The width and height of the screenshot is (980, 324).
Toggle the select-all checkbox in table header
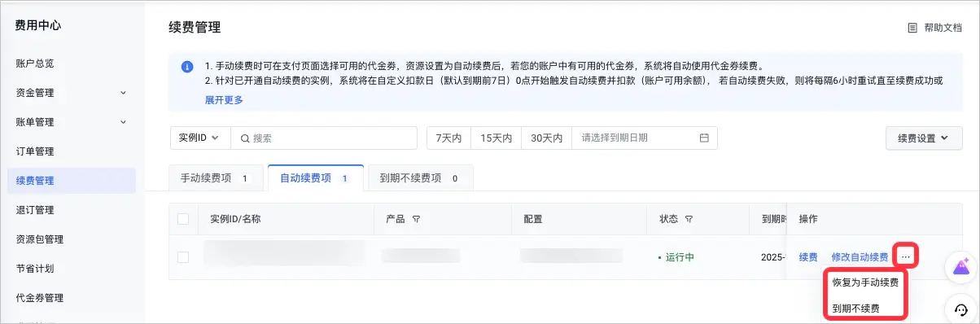183,219
